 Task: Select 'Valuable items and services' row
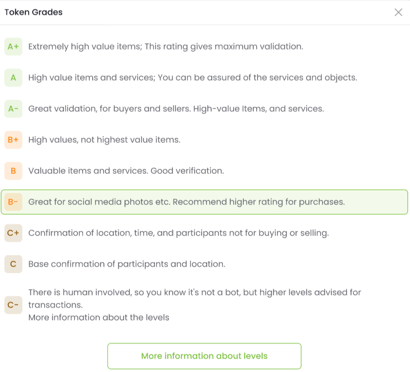(x=205, y=171)
